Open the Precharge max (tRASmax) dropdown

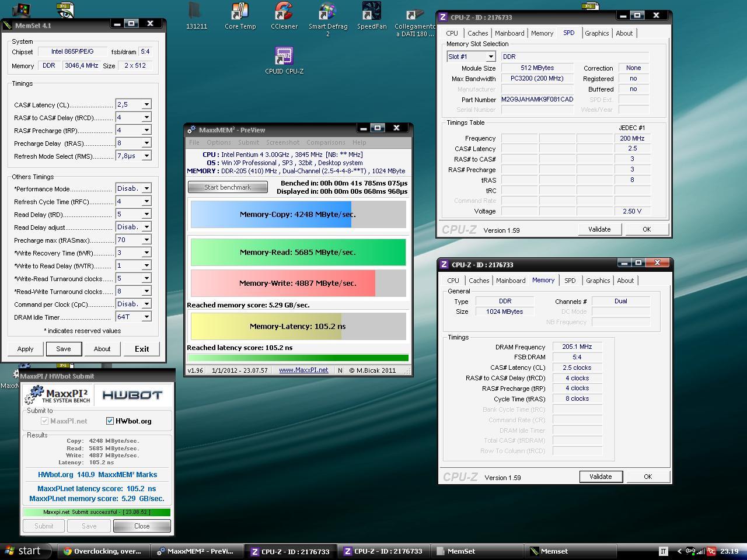click(146, 240)
